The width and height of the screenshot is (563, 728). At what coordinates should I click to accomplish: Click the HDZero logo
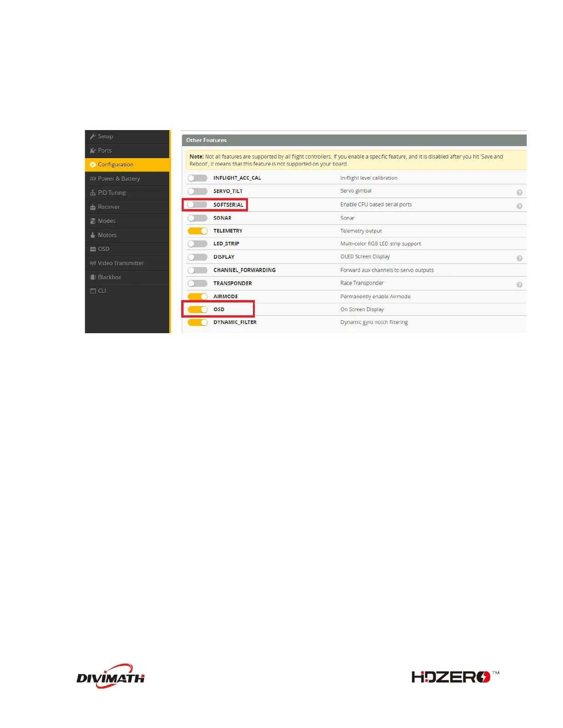point(455,677)
